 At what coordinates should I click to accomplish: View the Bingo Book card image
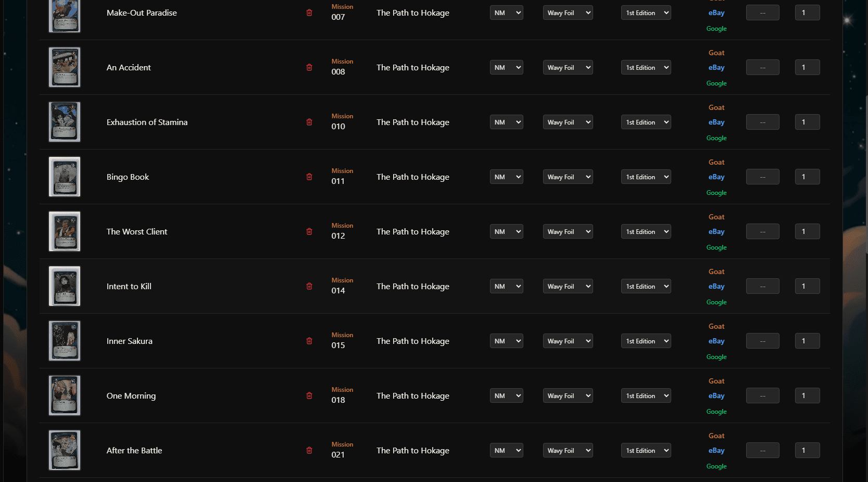(65, 177)
